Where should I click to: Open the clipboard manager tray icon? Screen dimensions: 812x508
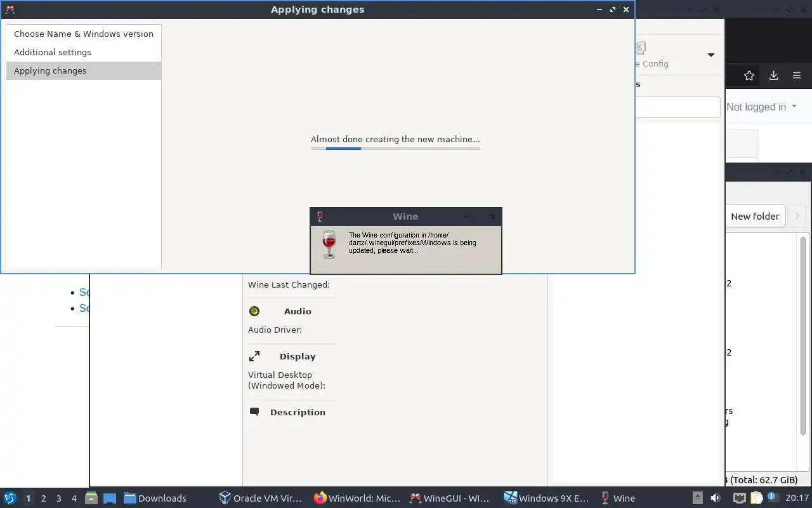click(x=756, y=498)
